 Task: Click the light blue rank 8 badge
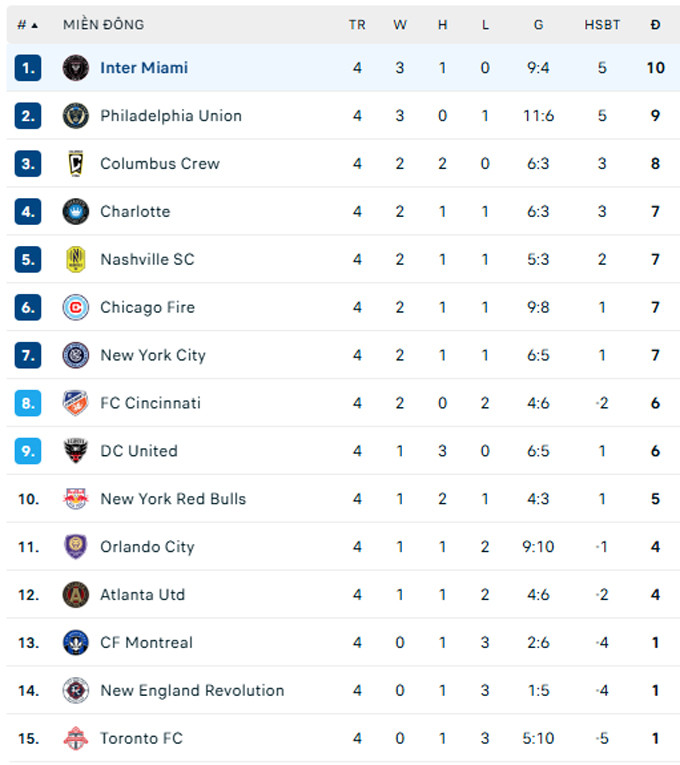click(x=28, y=403)
